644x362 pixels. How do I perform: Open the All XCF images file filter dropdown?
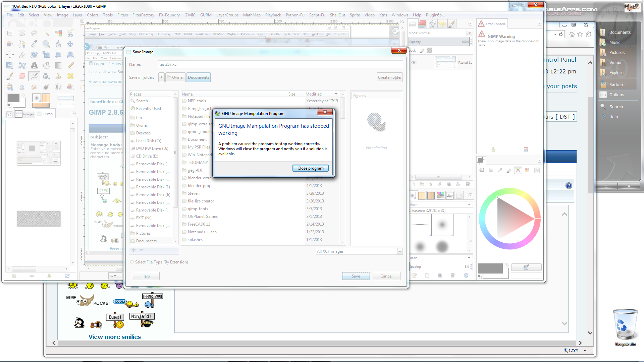pyautogui.click(x=359, y=251)
